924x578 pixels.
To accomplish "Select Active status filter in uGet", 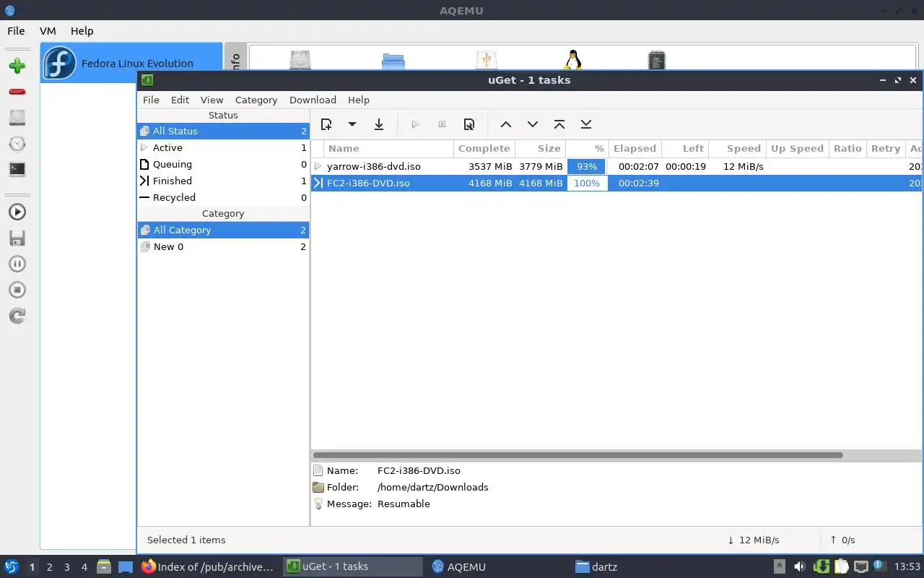I will (x=223, y=147).
